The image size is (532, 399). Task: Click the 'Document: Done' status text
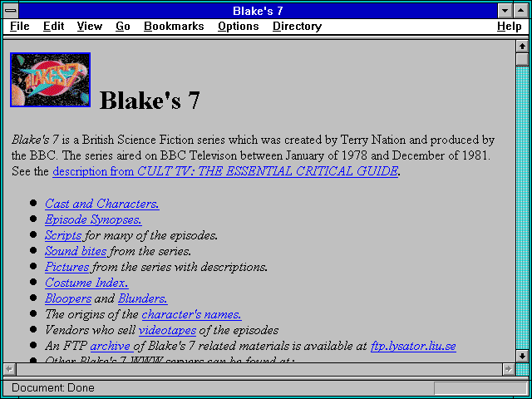pos(53,388)
